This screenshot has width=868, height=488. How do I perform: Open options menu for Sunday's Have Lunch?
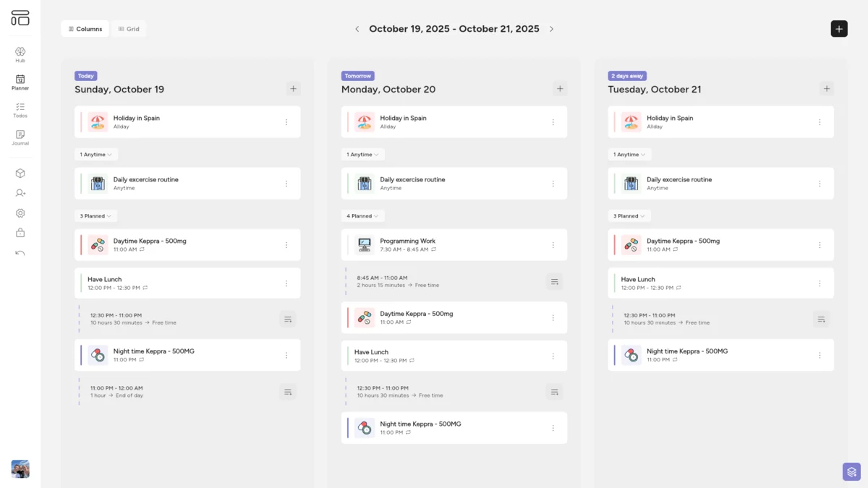click(x=286, y=283)
